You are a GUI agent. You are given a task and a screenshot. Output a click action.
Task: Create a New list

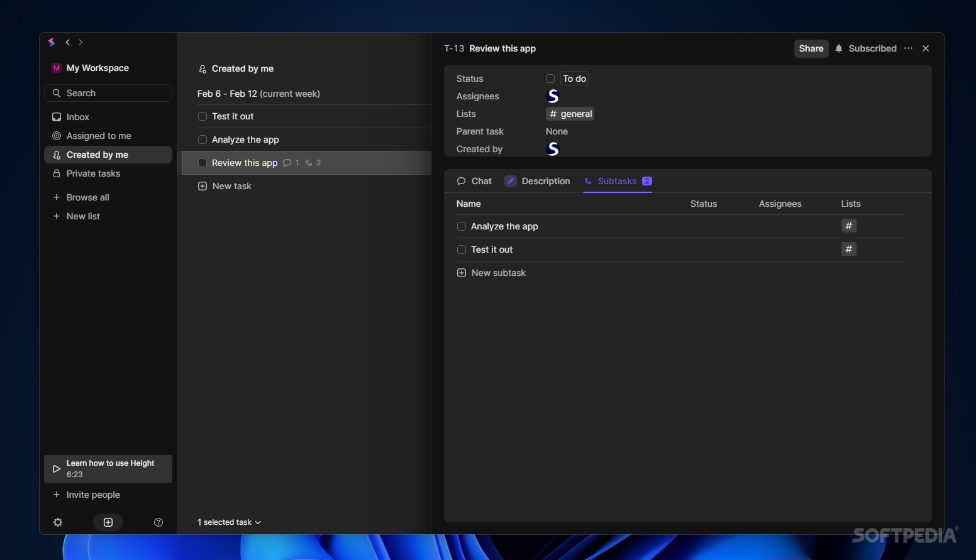click(x=108, y=216)
